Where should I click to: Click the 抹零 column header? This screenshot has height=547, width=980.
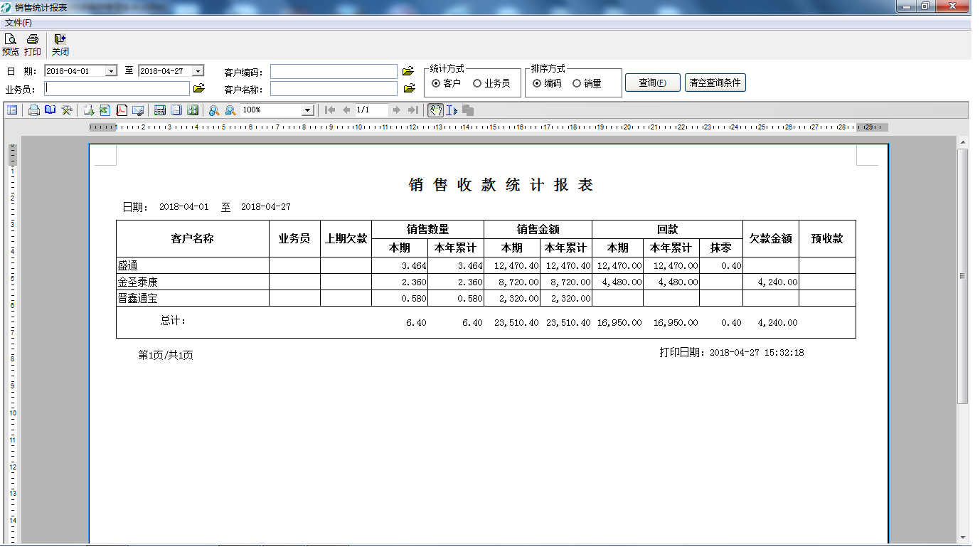(721, 248)
